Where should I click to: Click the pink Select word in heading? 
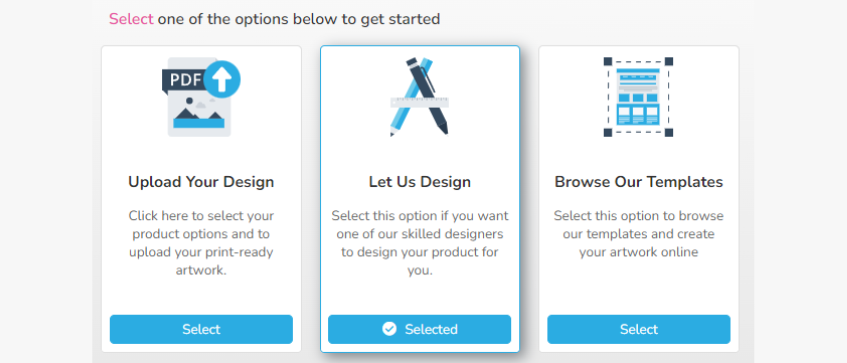click(131, 19)
